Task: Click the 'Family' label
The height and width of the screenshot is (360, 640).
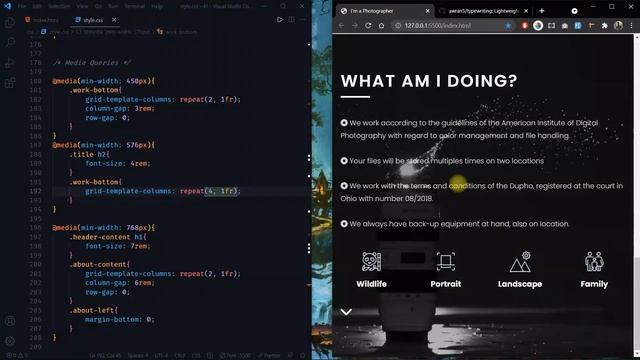Action: click(x=594, y=284)
